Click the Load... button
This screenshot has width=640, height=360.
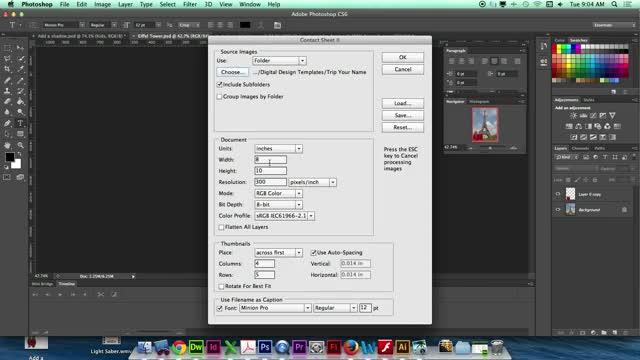coord(403,103)
